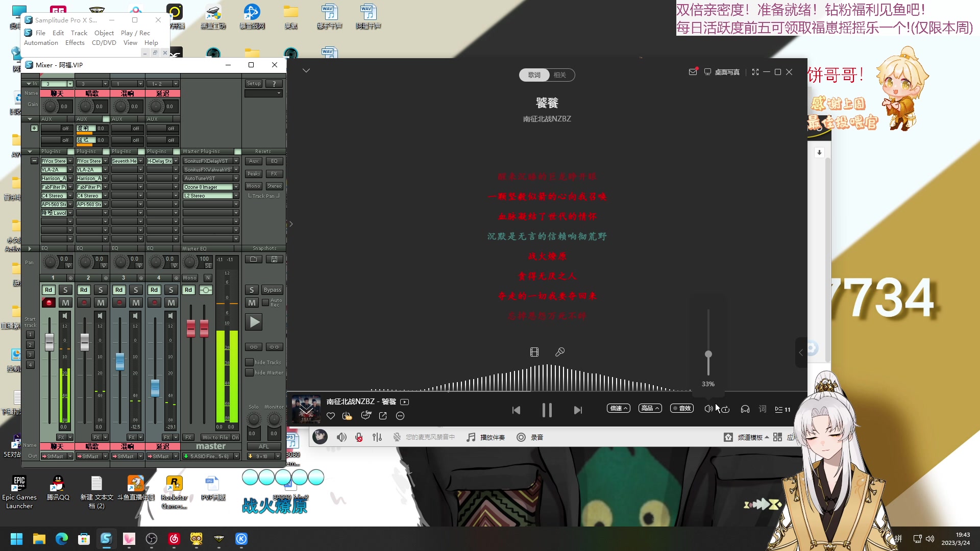980x551 pixels.
Task: Click the film strip icon below lyrics
Action: (534, 352)
